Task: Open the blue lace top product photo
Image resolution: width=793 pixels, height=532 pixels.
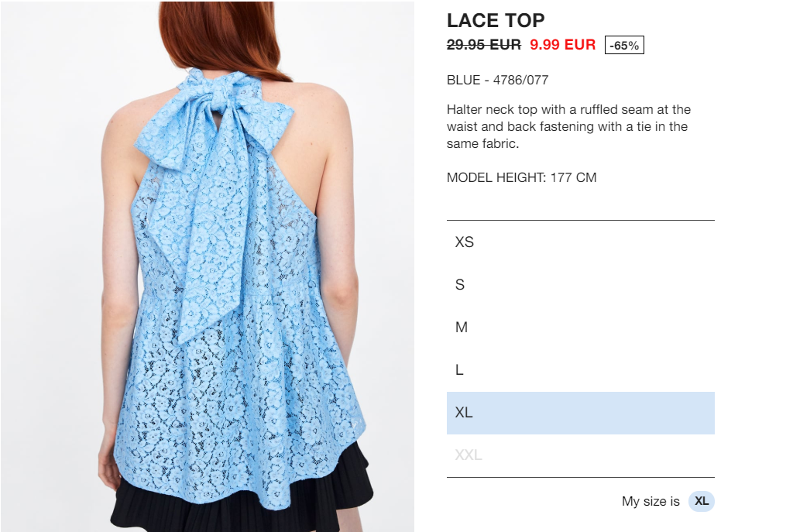Action: tap(208, 266)
